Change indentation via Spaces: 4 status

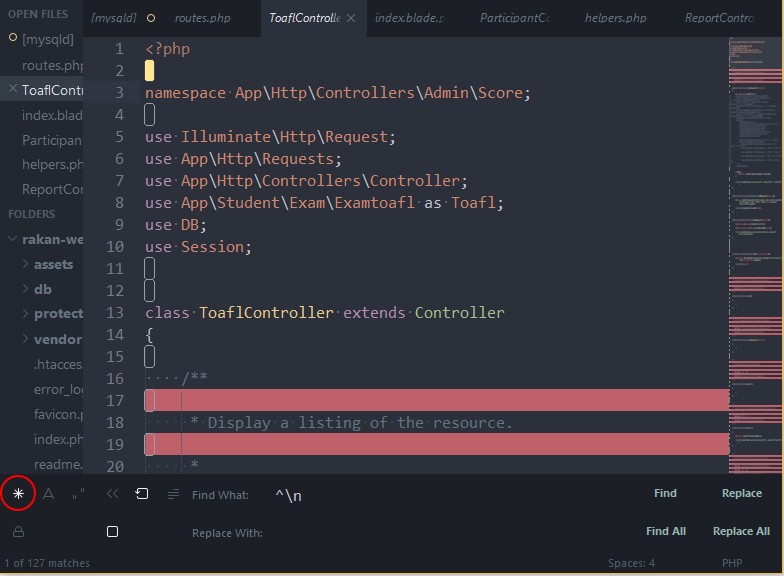(x=631, y=564)
